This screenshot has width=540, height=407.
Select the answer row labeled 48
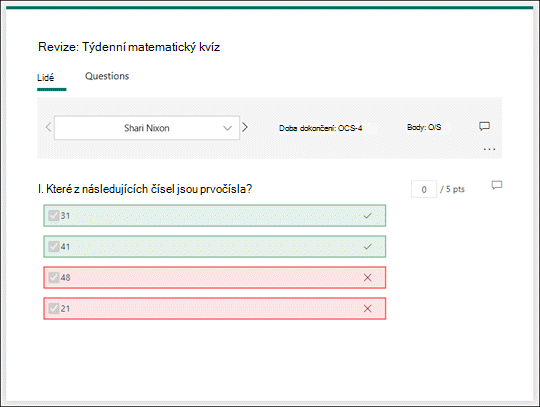(x=215, y=278)
